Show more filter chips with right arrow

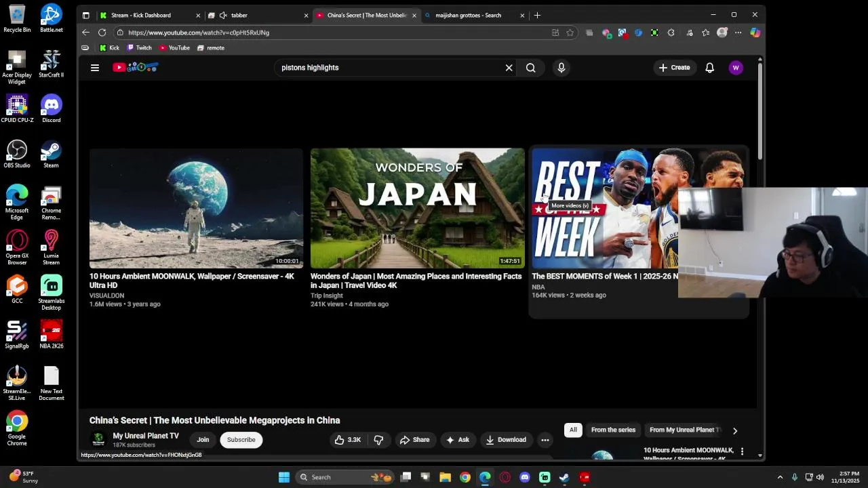tap(734, 430)
